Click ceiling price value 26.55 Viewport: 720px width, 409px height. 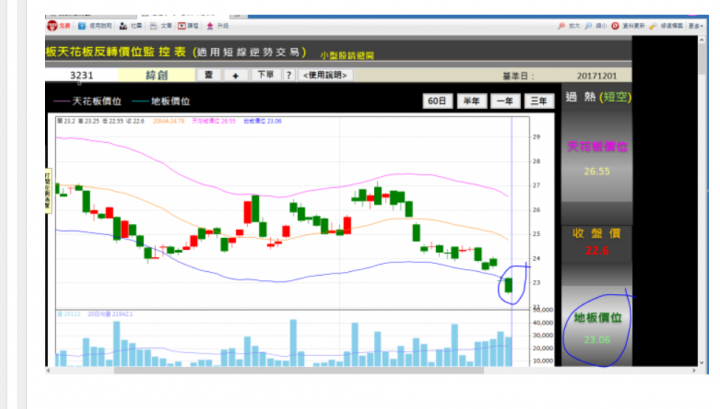[x=597, y=172]
